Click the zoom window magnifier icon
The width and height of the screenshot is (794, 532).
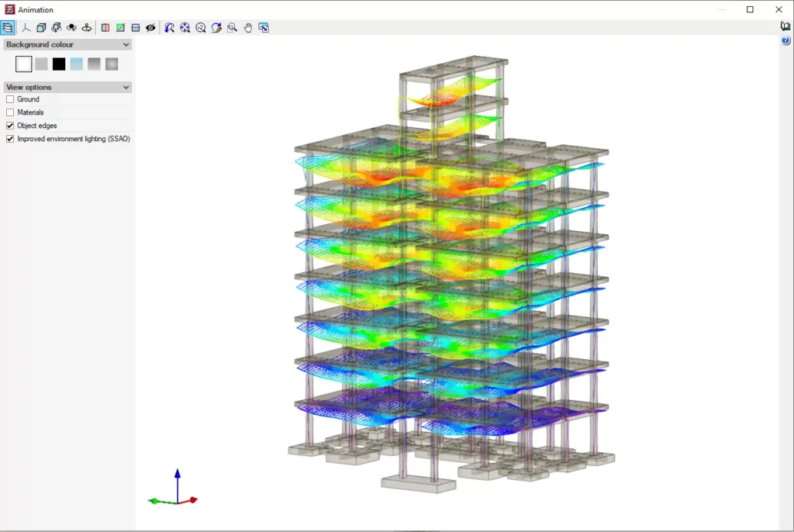point(232,28)
